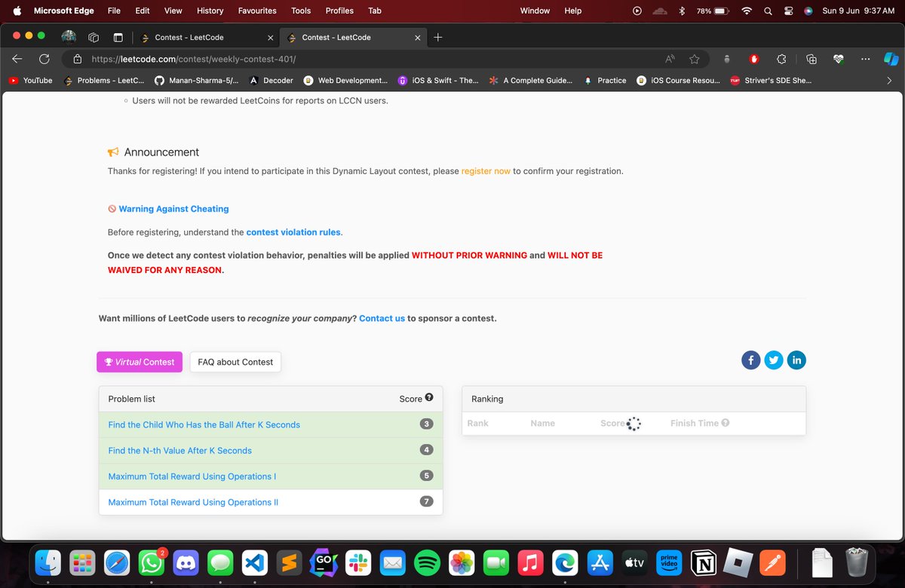
Task: Open the Profiles menu
Action: [x=339, y=11]
